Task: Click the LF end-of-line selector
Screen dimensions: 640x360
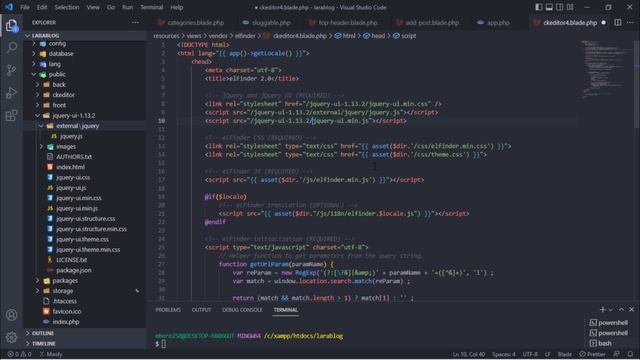Action: coord(547,354)
